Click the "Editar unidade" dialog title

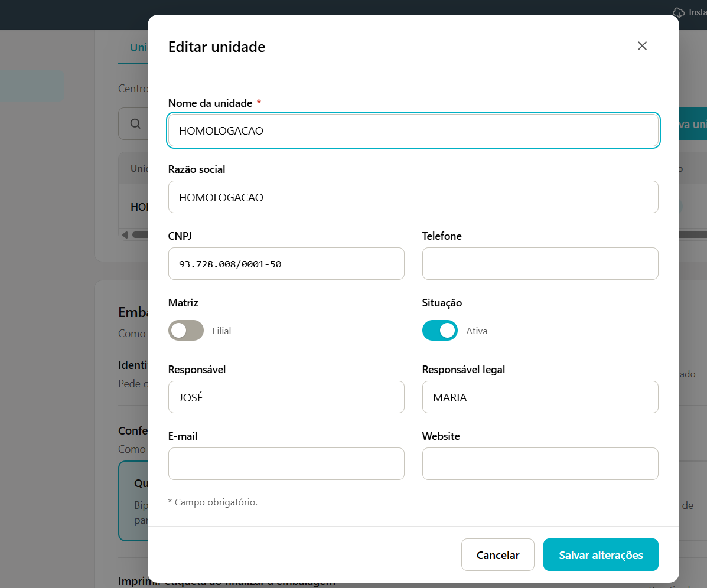coord(216,47)
